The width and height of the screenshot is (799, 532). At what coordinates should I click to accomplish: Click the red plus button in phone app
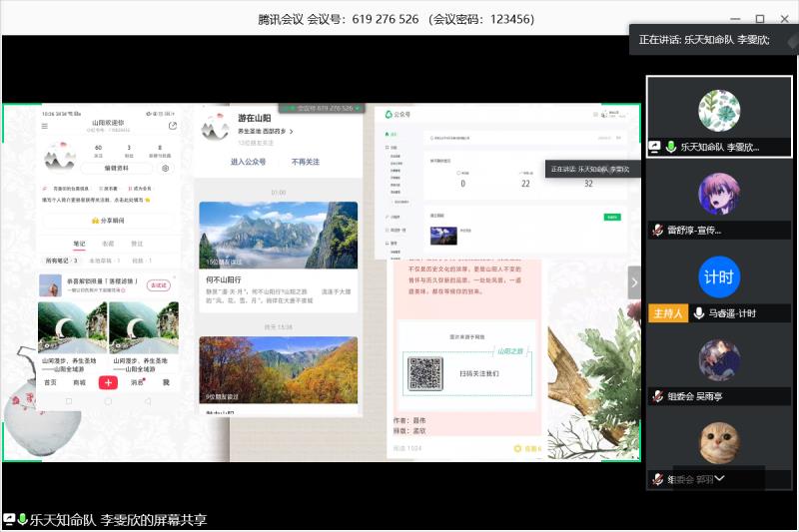click(x=108, y=382)
